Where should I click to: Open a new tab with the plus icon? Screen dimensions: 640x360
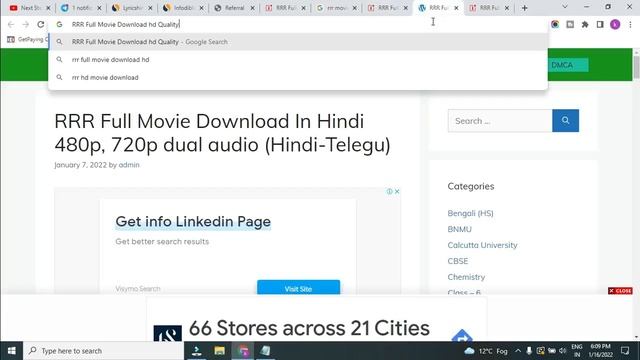(524, 8)
